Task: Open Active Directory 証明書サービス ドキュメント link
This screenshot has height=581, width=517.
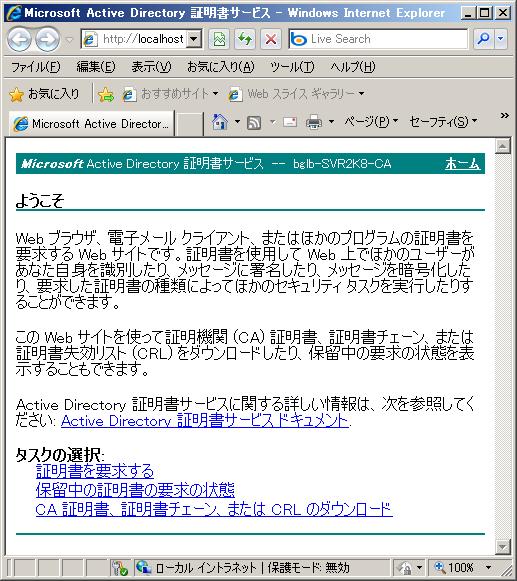Action: (205, 421)
